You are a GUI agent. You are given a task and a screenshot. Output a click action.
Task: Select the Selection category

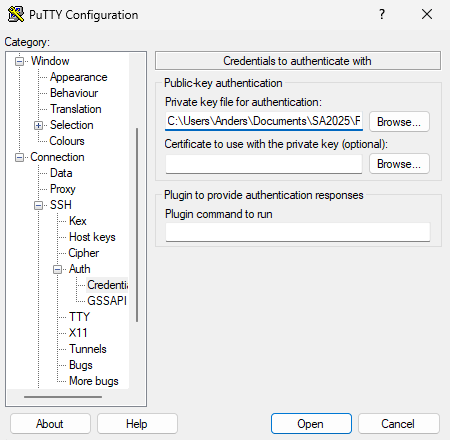(x=72, y=125)
